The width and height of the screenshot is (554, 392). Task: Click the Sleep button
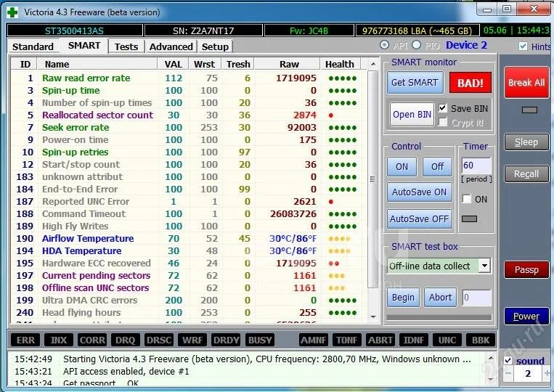pos(526,142)
